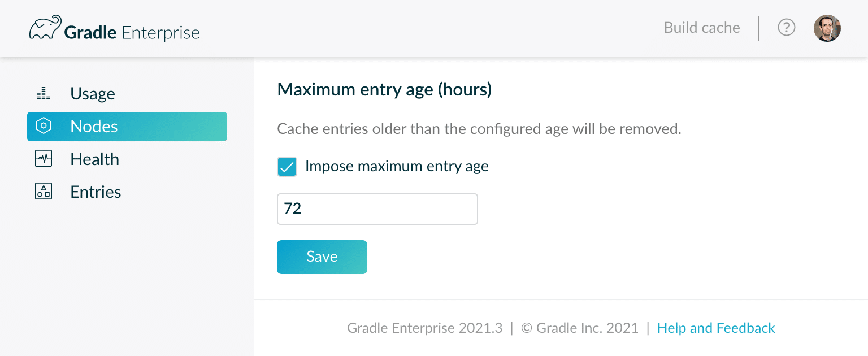Click the Health pulse monitor icon
The width and height of the screenshot is (868, 356).
pyautogui.click(x=44, y=159)
